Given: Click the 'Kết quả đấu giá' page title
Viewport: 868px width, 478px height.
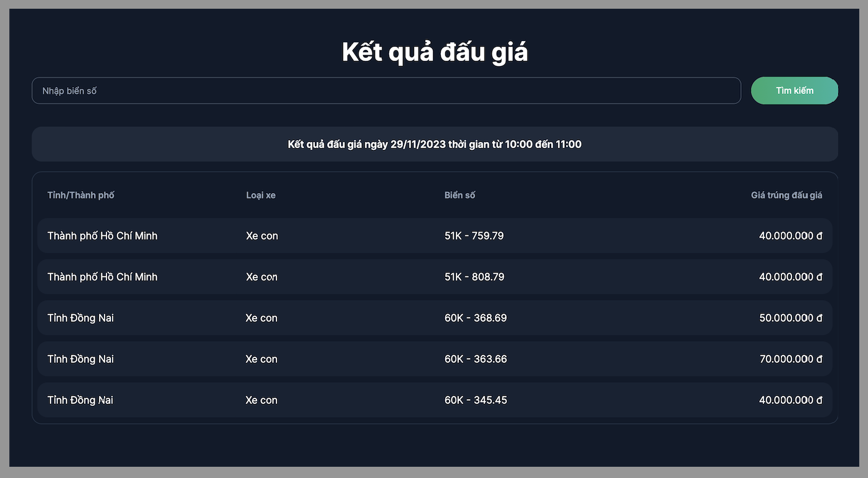Looking at the screenshot, I should pyautogui.click(x=435, y=52).
